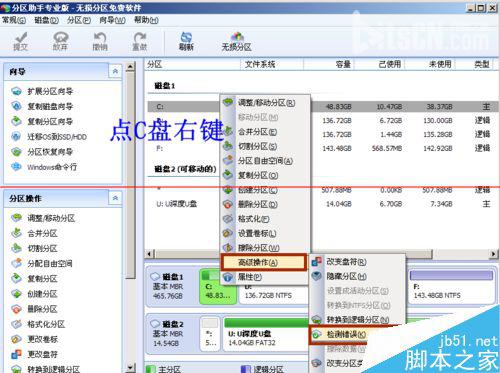
Task: Launch 复制分区向导 from the wizard panel
Action: (x=50, y=122)
